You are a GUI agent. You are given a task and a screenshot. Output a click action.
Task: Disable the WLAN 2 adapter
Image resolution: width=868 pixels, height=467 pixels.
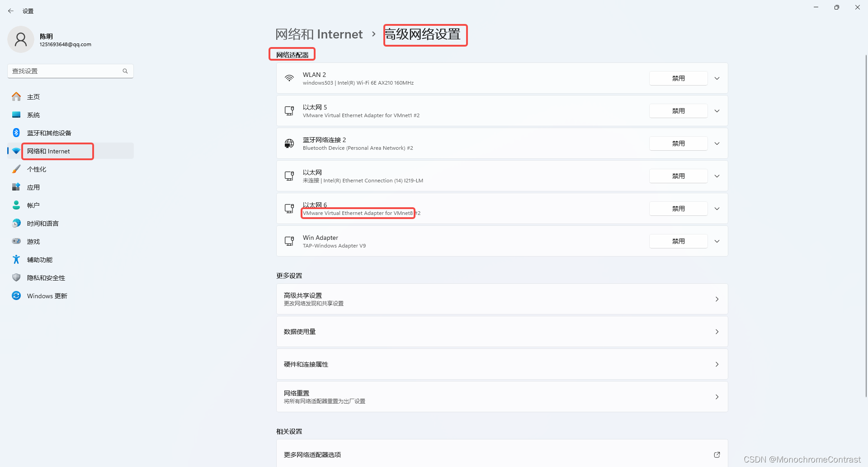point(678,78)
